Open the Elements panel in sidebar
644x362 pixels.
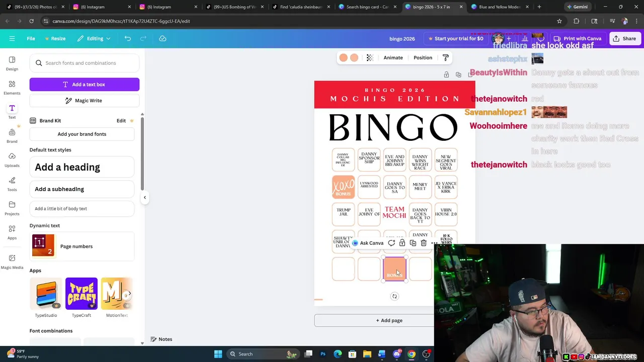[12, 87]
